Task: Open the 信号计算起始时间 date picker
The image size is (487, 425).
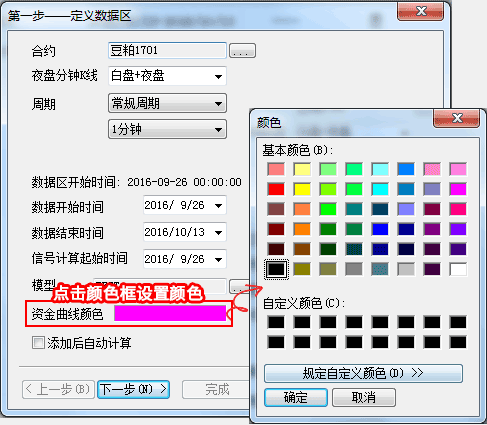Action: pos(219,259)
